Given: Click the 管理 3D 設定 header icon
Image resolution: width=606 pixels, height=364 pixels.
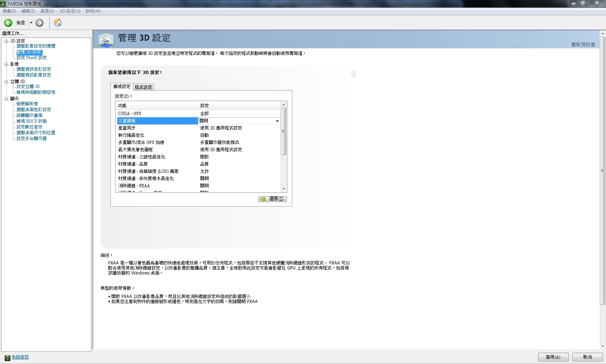Looking at the screenshot, I should (x=106, y=39).
